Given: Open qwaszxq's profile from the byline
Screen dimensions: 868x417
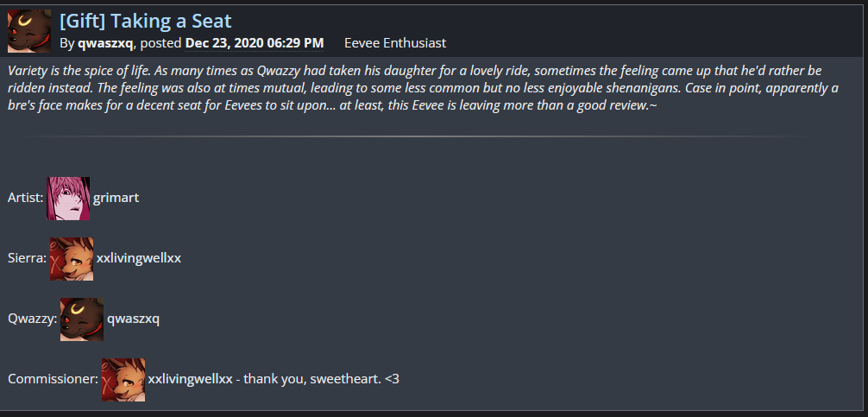Looking at the screenshot, I should [x=105, y=42].
